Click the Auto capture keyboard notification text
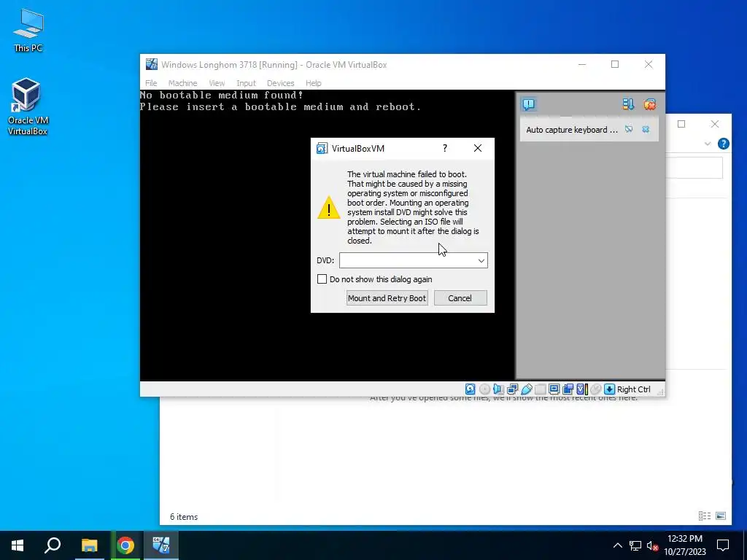Viewport: 747px width, 560px height. [572, 130]
